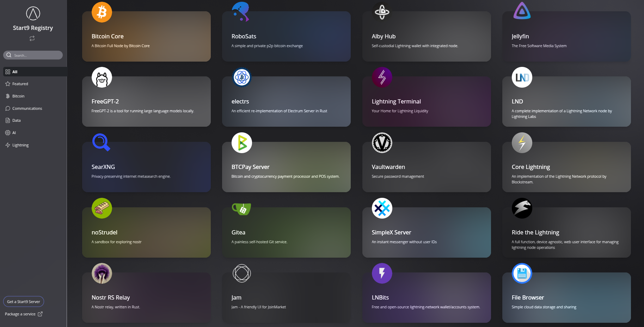Click the Alby Hub icon
644x327 pixels.
[382, 12]
